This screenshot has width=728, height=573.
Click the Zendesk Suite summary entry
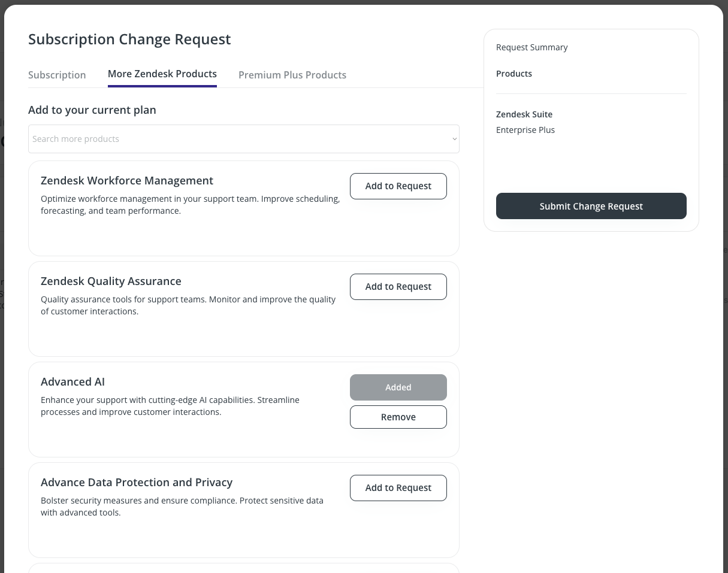pyautogui.click(x=524, y=114)
